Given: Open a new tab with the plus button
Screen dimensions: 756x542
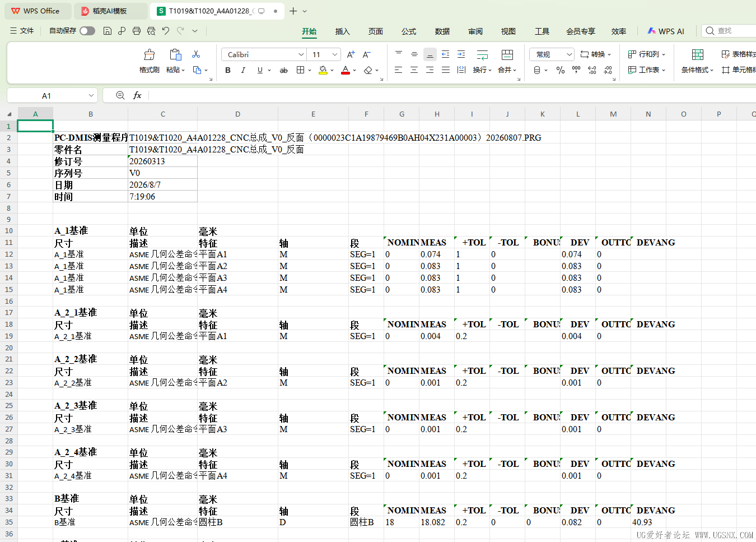Looking at the screenshot, I should [293, 11].
